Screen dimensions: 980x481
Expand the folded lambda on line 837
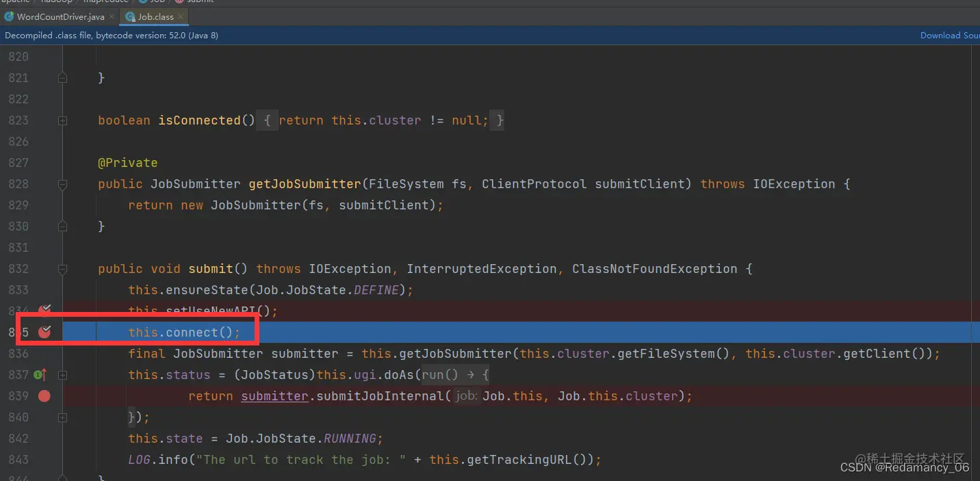pos(62,375)
